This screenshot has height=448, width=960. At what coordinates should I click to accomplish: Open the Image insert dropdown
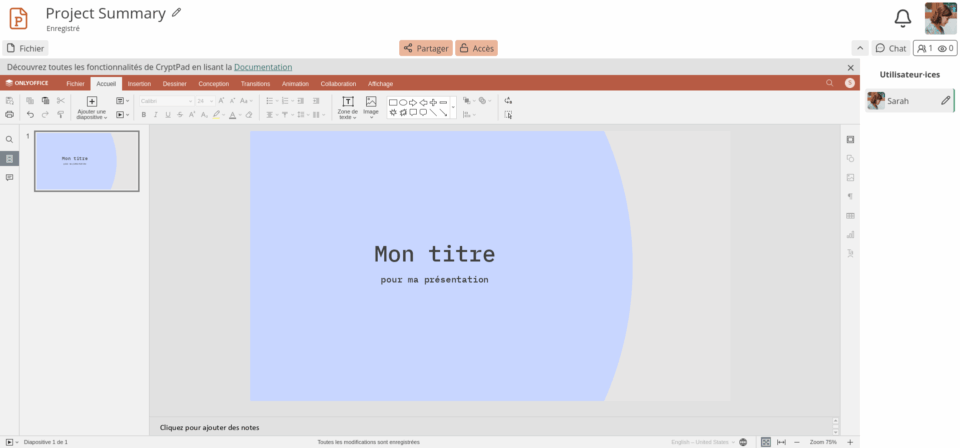(x=371, y=108)
